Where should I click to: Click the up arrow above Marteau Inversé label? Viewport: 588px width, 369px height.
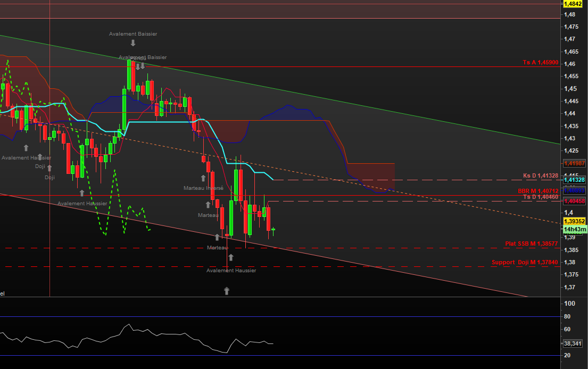coord(203,178)
